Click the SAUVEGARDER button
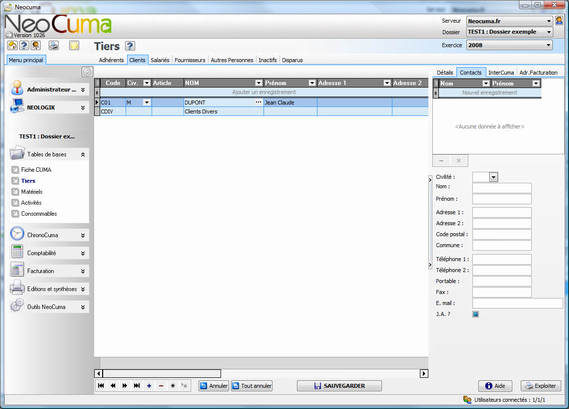569x409 pixels. click(339, 386)
